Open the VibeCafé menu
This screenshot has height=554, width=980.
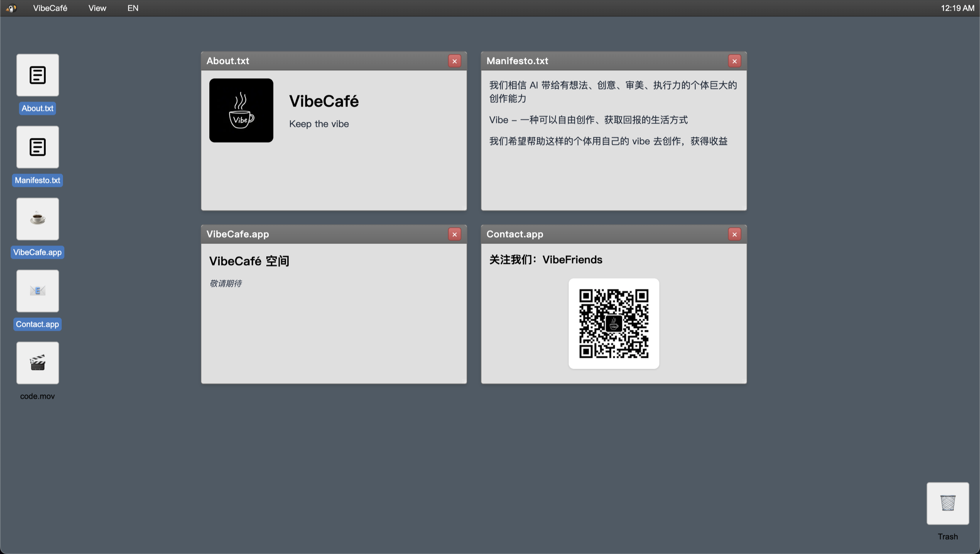(x=50, y=8)
